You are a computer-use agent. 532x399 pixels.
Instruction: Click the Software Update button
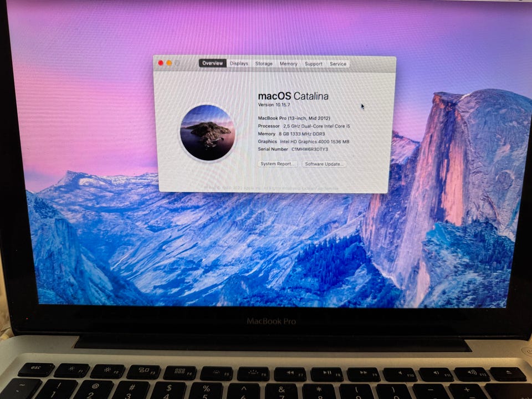(x=324, y=164)
